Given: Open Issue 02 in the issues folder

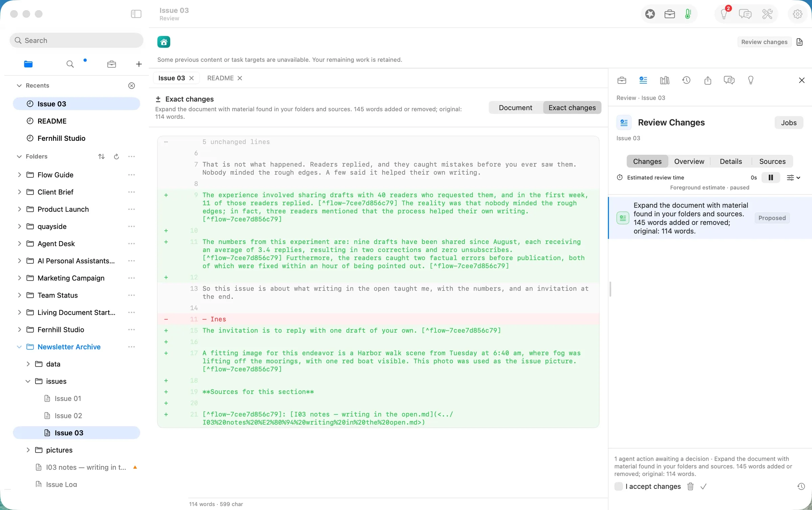Looking at the screenshot, I should coord(68,416).
